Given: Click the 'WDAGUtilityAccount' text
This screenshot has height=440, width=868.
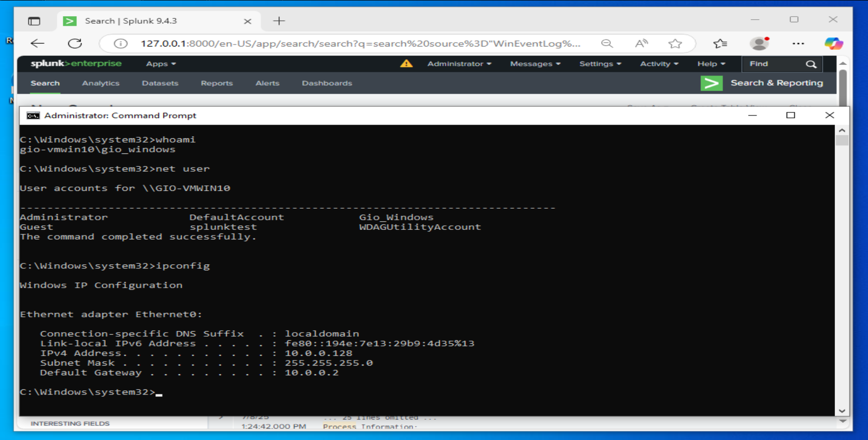Looking at the screenshot, I should pyautogui.click(x=420, y=227).
